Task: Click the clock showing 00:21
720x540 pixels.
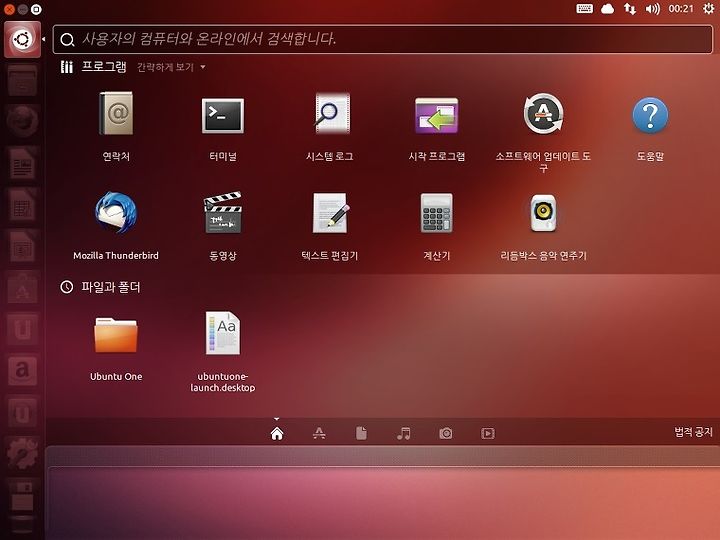Action: (681, 9)
